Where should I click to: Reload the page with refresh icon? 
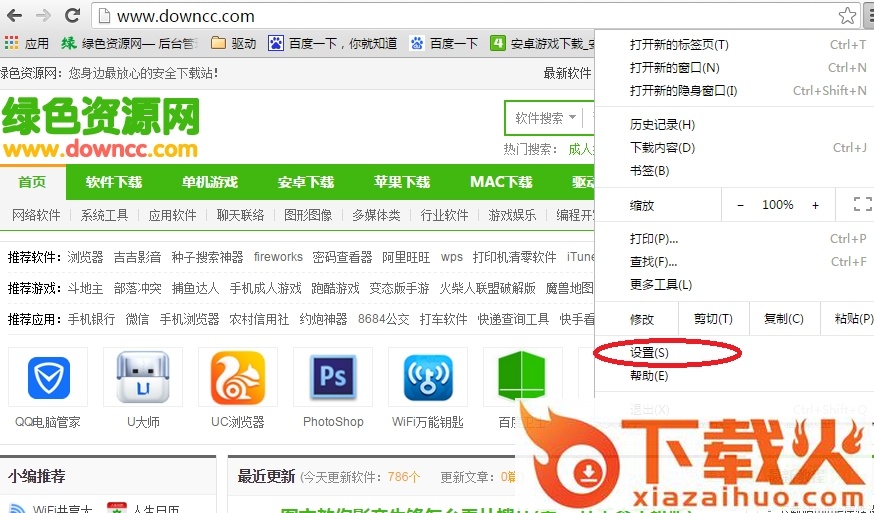tap(72, 16)
